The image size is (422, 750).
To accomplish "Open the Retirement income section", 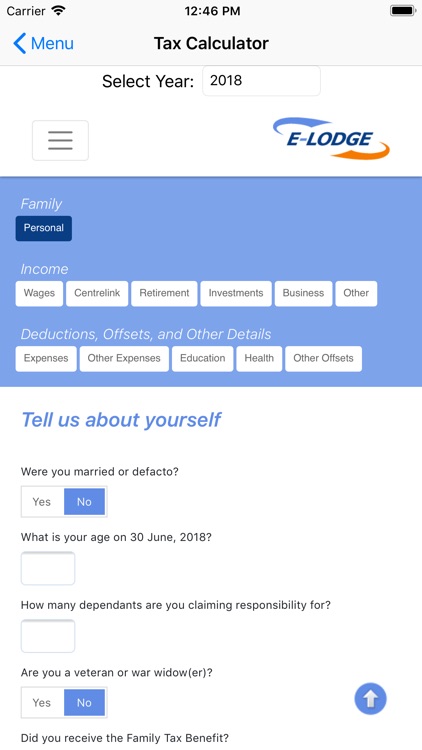I will [x=164, y=293].
